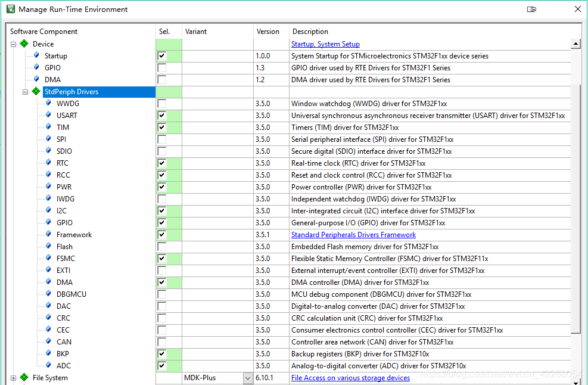
Task: Select the PWR tree item label
Action: 64,187
